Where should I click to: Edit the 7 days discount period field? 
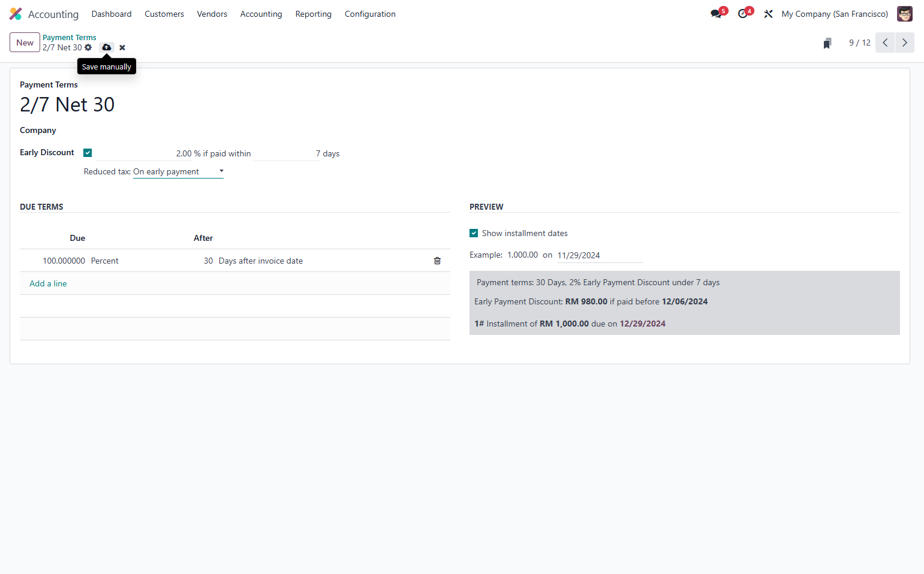pyautogui.click(x=287, y=153)
